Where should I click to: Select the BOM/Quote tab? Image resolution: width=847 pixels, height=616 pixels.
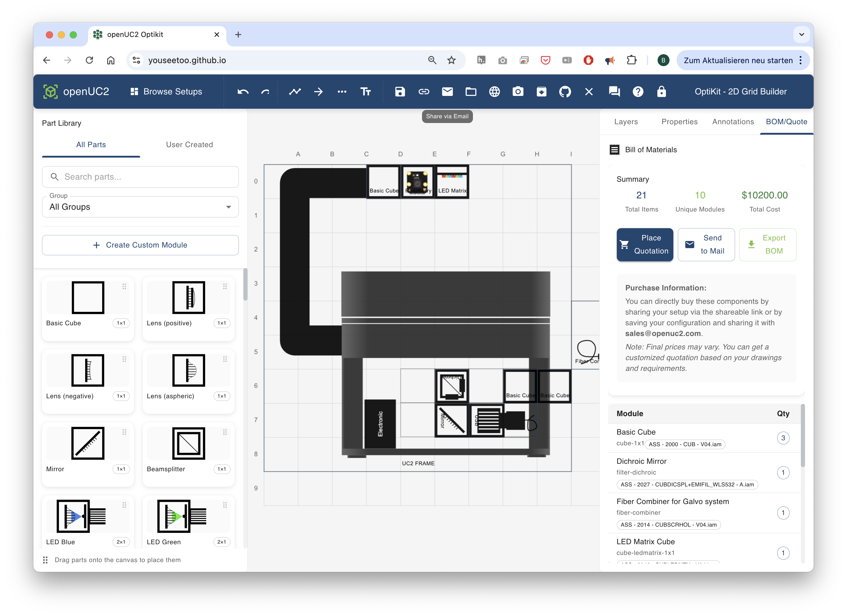pos(786,122)
